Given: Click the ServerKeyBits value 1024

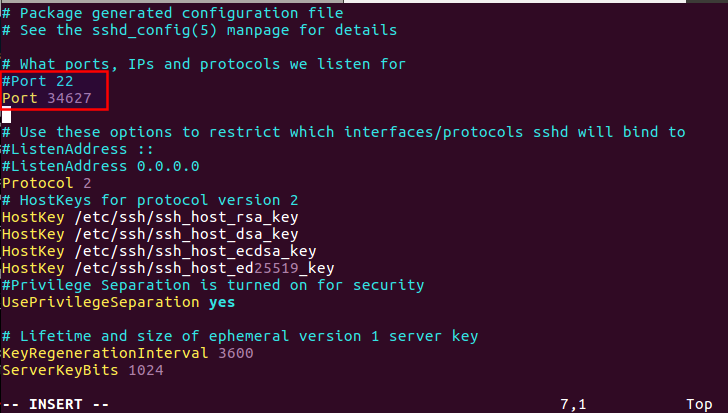Looking at the screenshot, I should pyautogui.click(x=145, y=370).
